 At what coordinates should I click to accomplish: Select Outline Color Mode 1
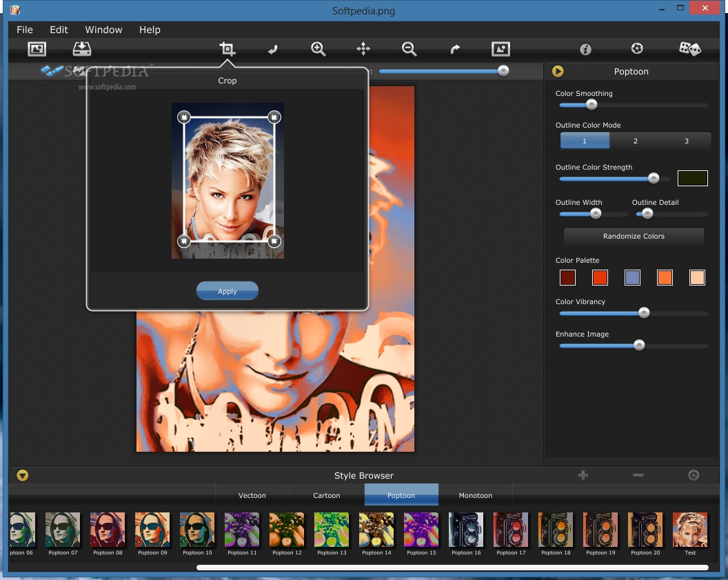coord(585,141)
